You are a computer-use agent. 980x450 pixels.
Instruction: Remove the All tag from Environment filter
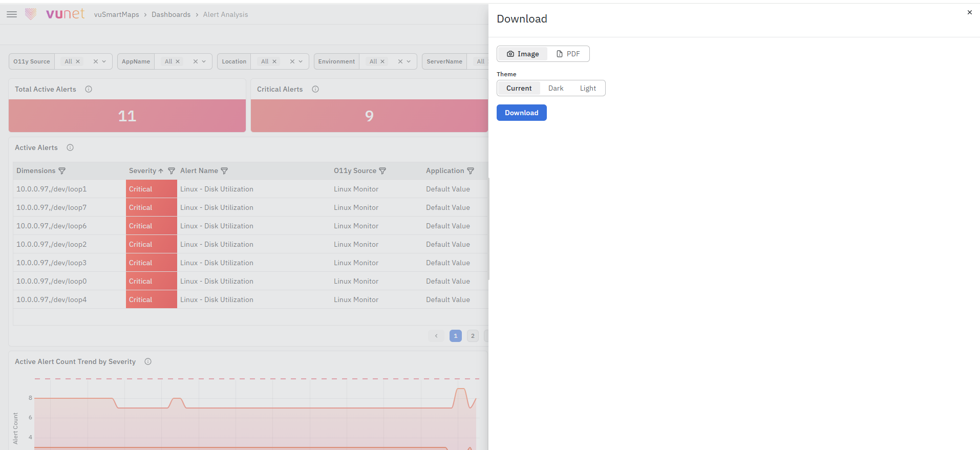click(382, 61)
